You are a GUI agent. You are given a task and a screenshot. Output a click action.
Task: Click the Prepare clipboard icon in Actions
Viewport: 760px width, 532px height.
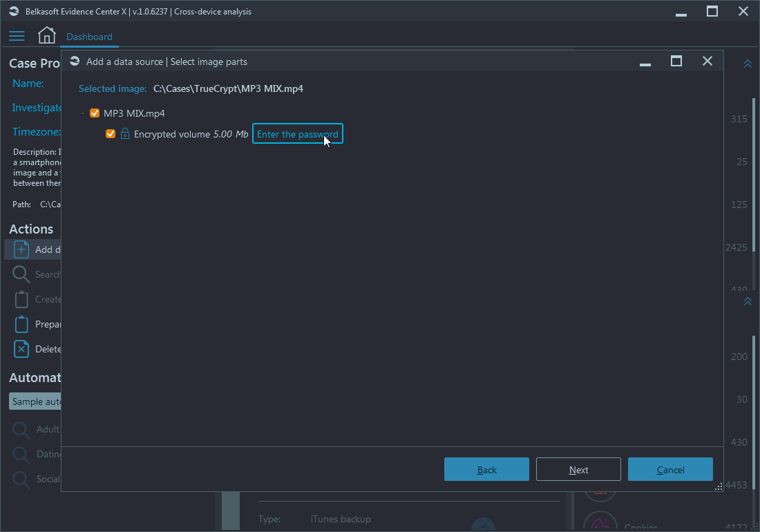click(x=21, y=324)
